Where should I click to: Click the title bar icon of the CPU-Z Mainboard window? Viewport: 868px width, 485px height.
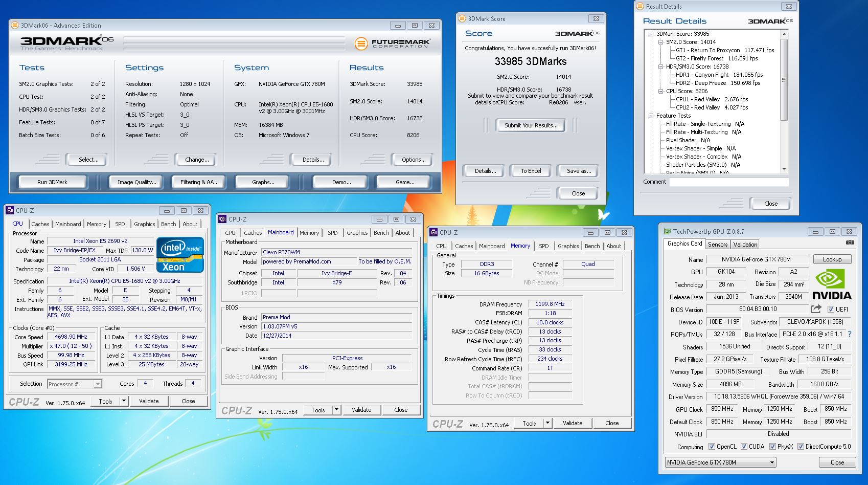pyautogui.click(x=222, y=219)
